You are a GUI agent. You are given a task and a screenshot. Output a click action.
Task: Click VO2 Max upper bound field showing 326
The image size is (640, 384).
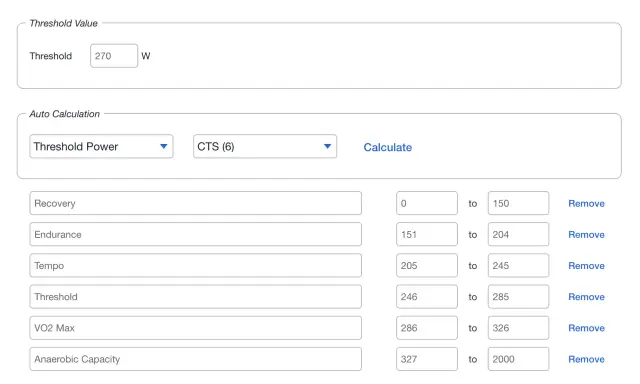[x=518, y=328]
